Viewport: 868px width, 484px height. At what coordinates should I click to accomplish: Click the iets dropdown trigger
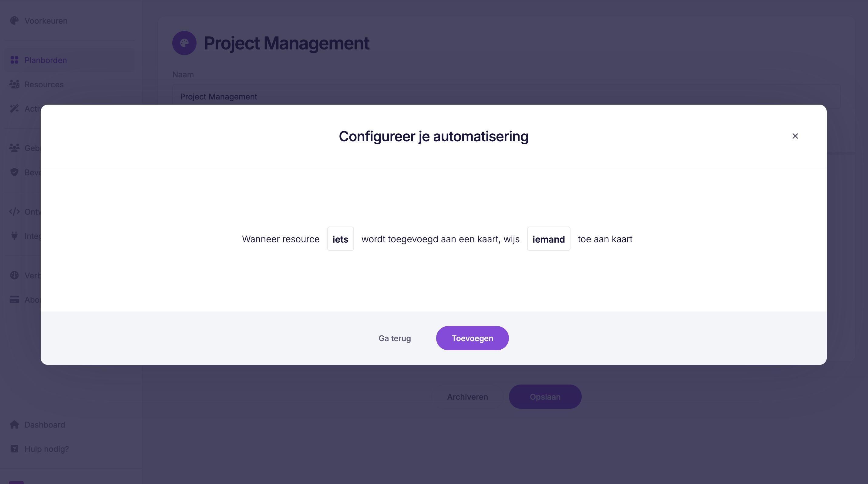[340, 238]
